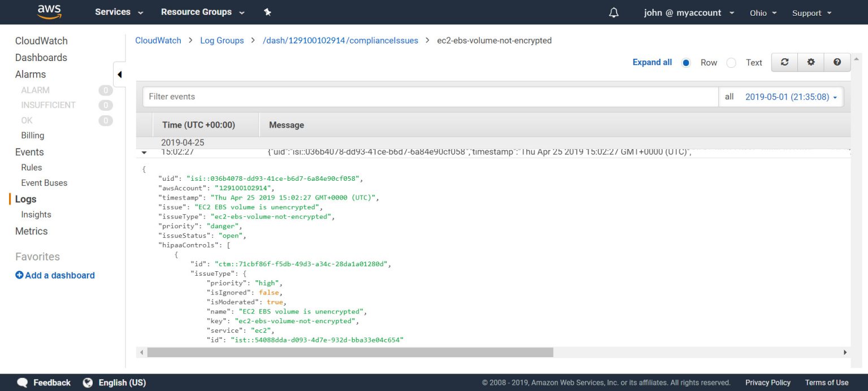
Task: Click the all time range option
Action: [x=729, y=97]
